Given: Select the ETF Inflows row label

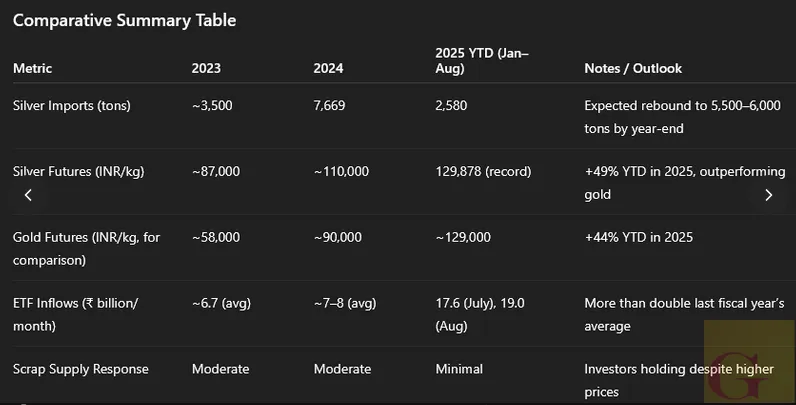Looking at the screenshot, I should (75, 315).
